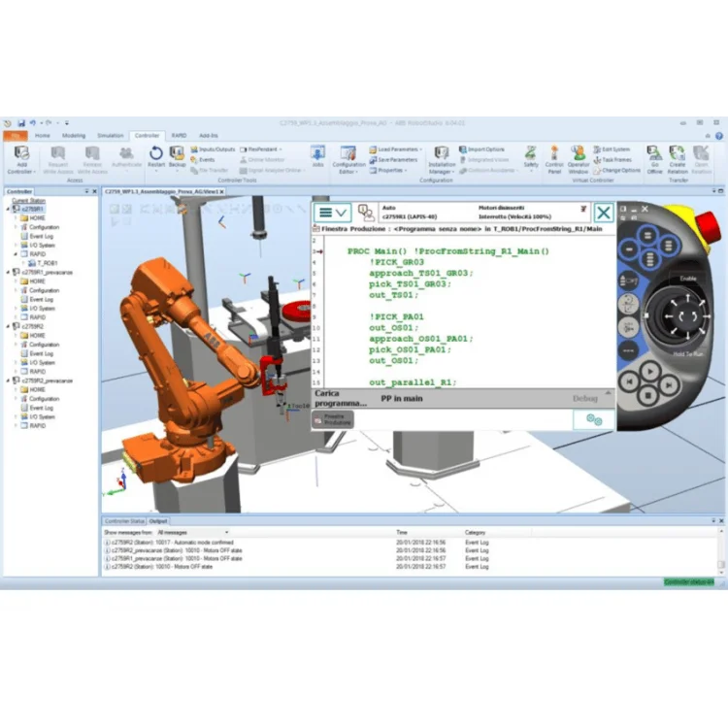Image resolution: width=728 pixels, height=728 pixels.
Task: Switch to the Modeling ribbon tab
Action: coord(74,136)
